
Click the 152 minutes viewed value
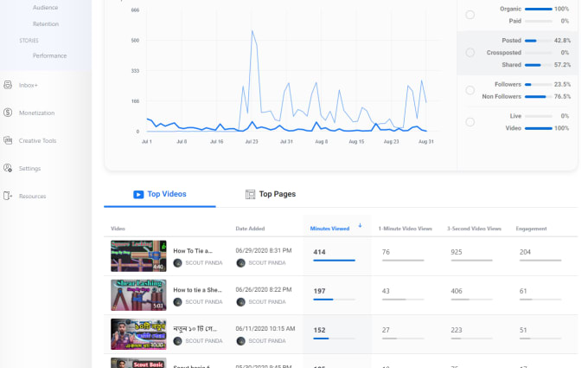(x=319, y=330)
